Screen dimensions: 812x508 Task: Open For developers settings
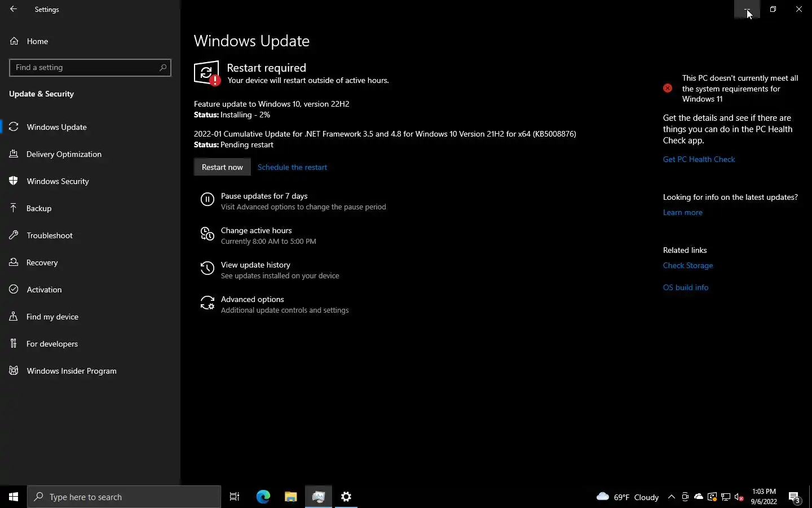pyautogui.click(x=90, y=344)
